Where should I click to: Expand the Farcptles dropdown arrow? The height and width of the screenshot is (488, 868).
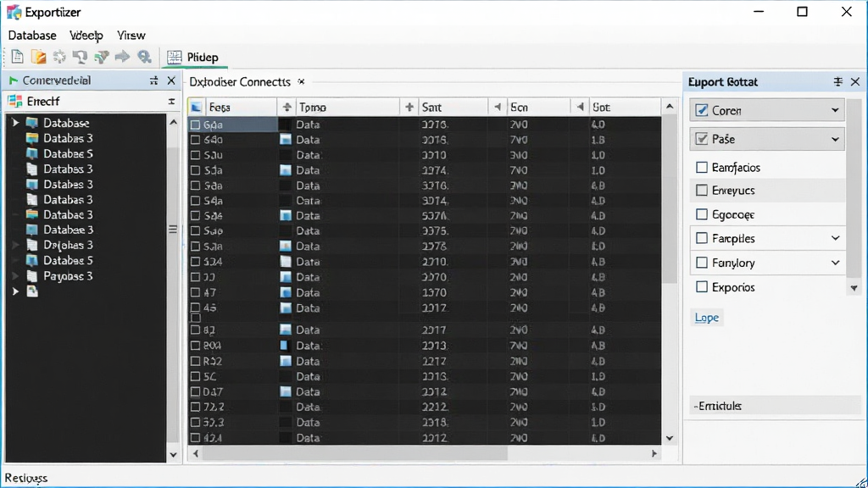coord(835,238)
